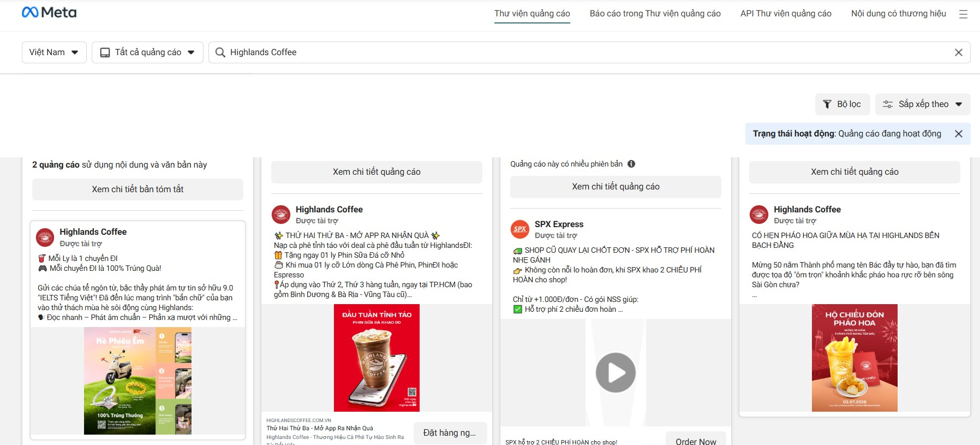980x445 pixels.
Task: Open the Đầu Tuần Tỉnh Táo ad image
Action: coord(377,358)
